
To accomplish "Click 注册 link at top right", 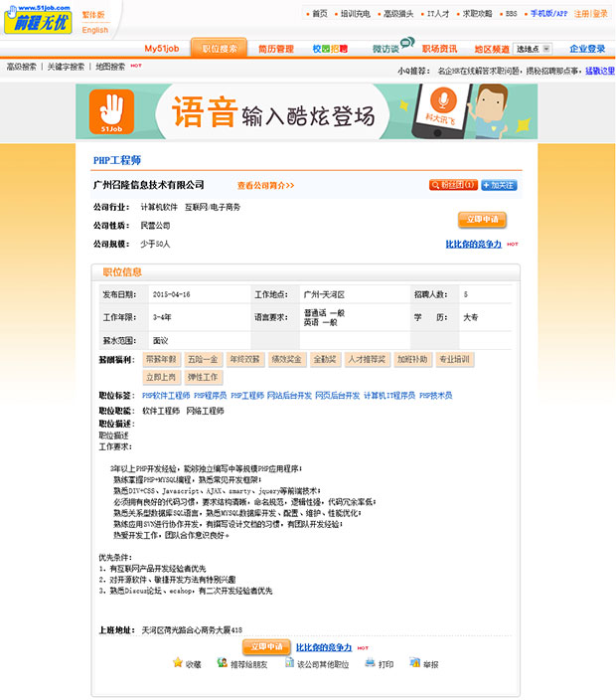I will (581, 14).
